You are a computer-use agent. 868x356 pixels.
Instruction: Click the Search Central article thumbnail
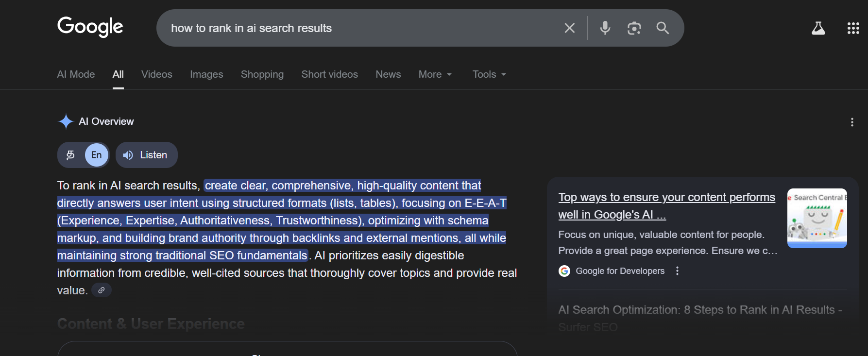(x=817, y=218)
